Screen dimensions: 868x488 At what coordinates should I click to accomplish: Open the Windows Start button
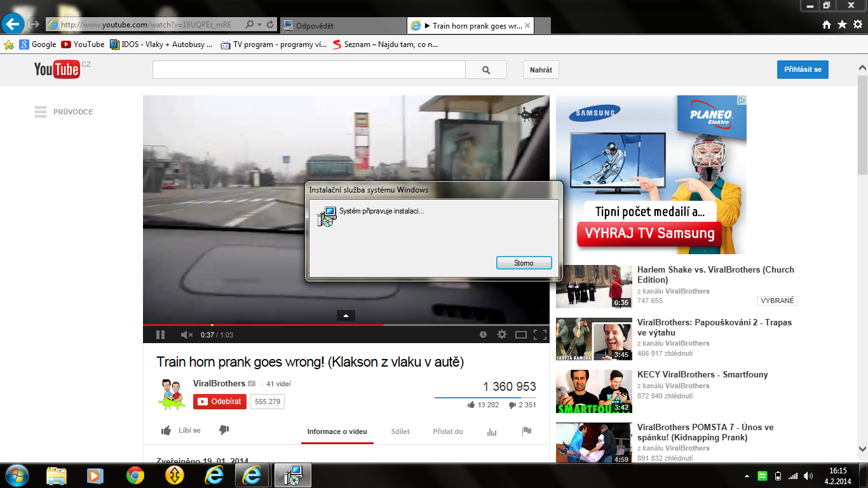click(16, 475)
